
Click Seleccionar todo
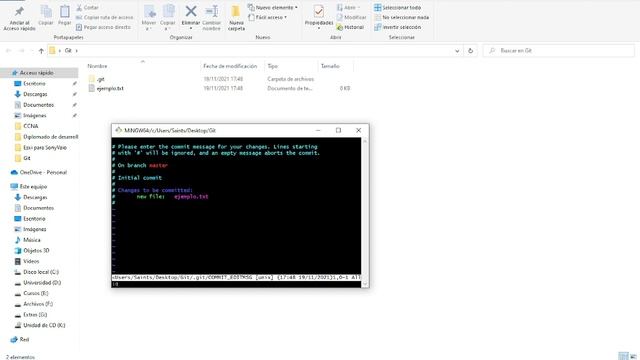point(398,7)
